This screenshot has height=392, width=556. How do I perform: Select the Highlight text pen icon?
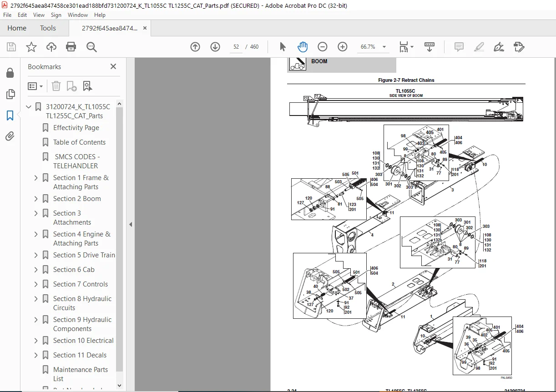[479, 47]
